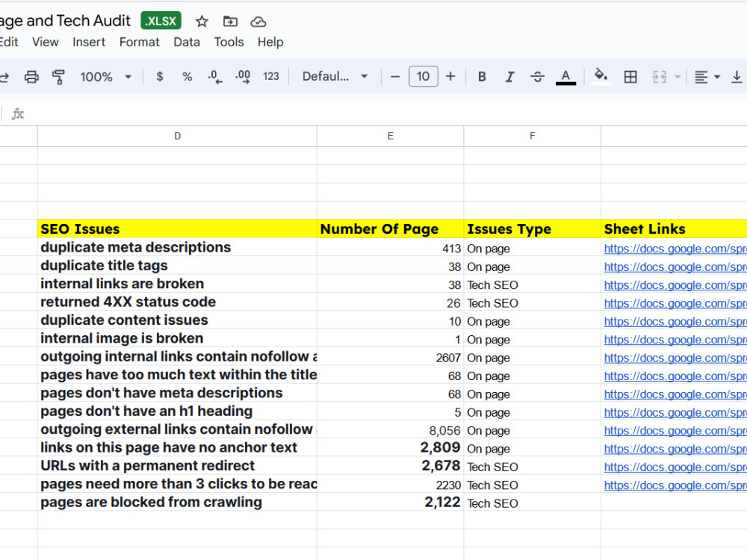Star the document with the star icon
The image size is (747, 560).
click(202, 22)
